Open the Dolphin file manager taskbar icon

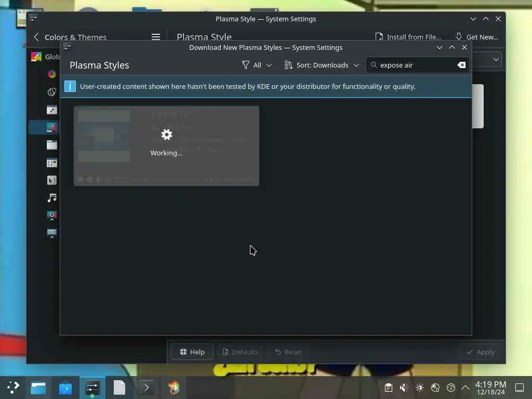coord(38,388)
